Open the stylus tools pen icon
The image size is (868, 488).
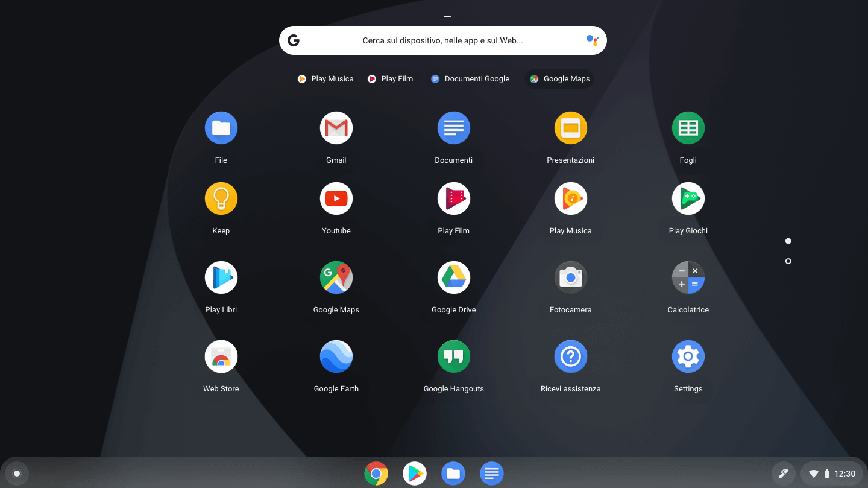pyautogui.click(x=784, y=474)
